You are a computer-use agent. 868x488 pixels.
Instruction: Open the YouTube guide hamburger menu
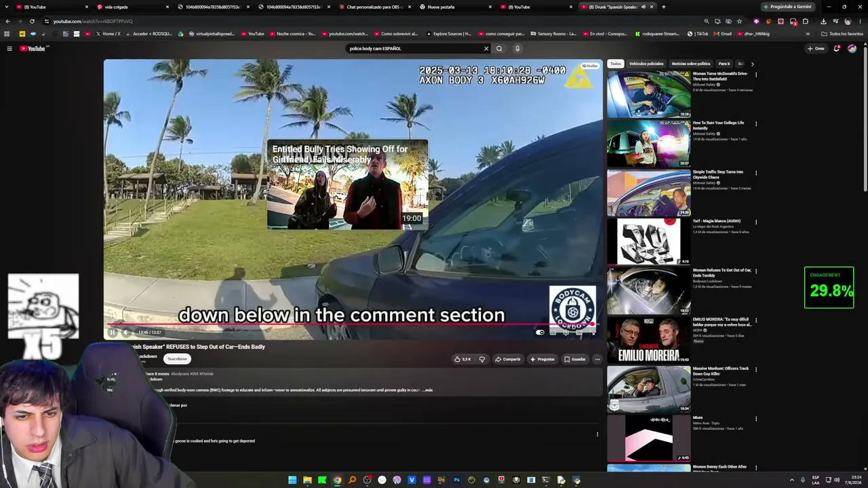[x=9, y=49]
